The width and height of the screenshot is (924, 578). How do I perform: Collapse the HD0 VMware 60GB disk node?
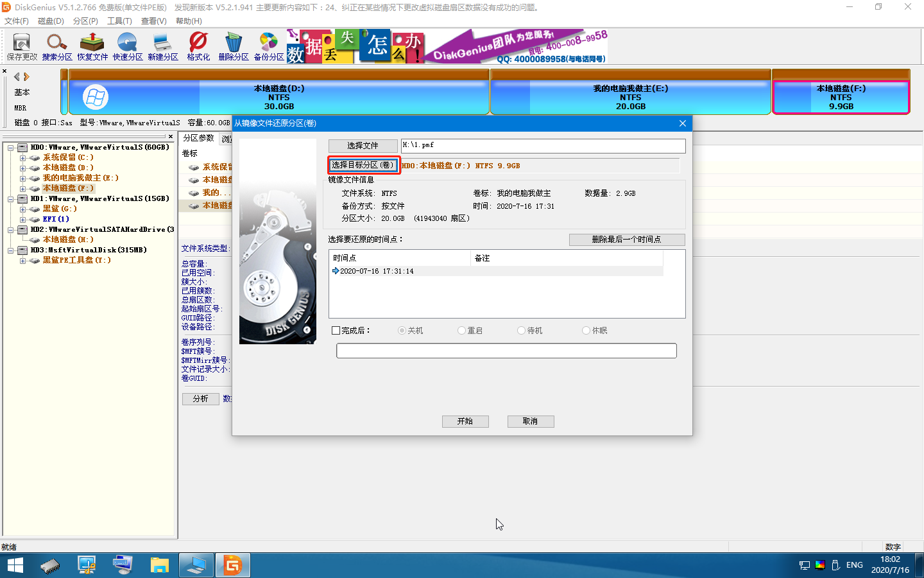(x=11, y=148)
